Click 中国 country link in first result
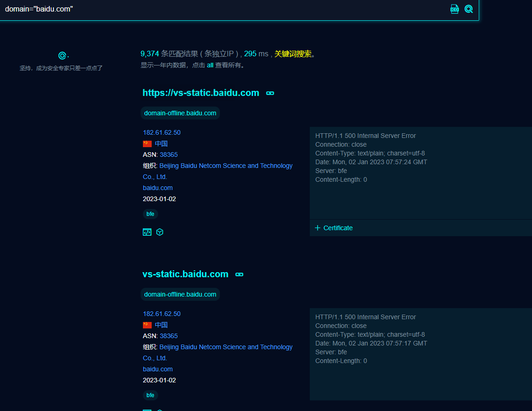 (161, 143)
